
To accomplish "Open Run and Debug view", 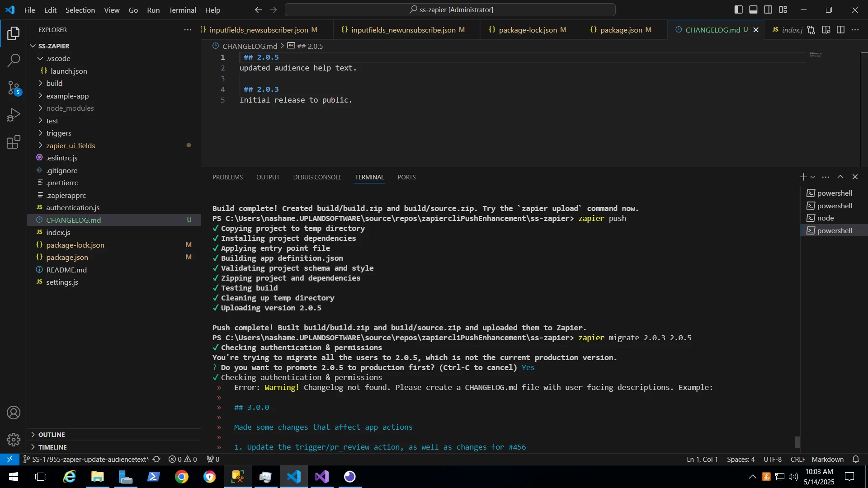I will point(14,115).
